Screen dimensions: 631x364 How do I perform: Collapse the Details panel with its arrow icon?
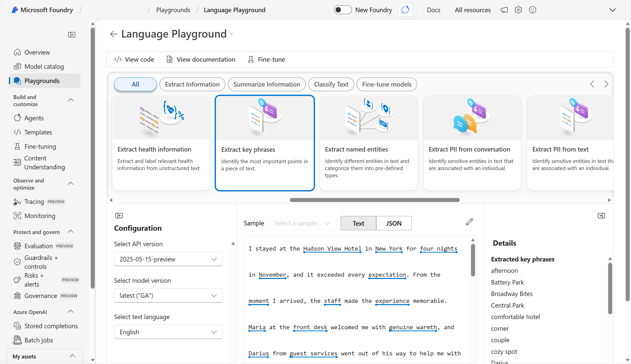(601, 215)
